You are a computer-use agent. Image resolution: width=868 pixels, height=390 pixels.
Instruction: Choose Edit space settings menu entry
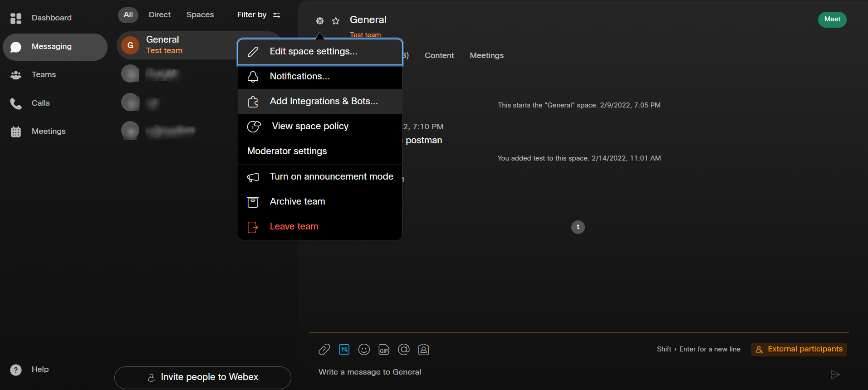coord(320,52)
